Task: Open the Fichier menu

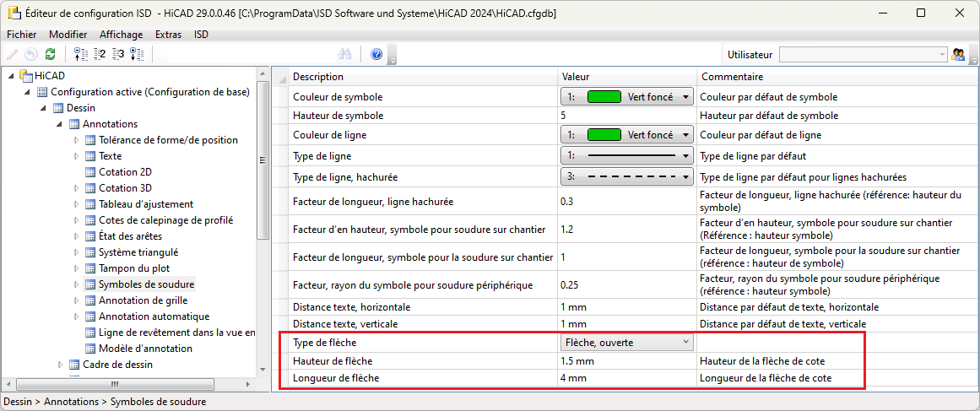Action: pos(22,35)
